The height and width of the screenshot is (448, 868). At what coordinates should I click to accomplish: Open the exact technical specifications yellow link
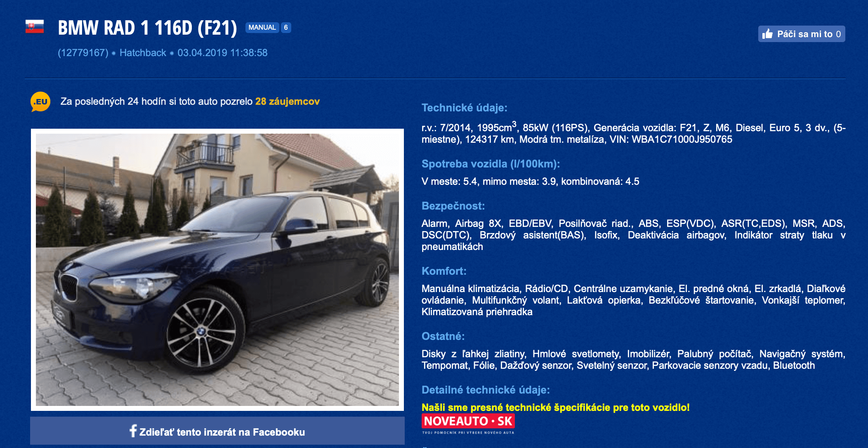pos(555,408)
